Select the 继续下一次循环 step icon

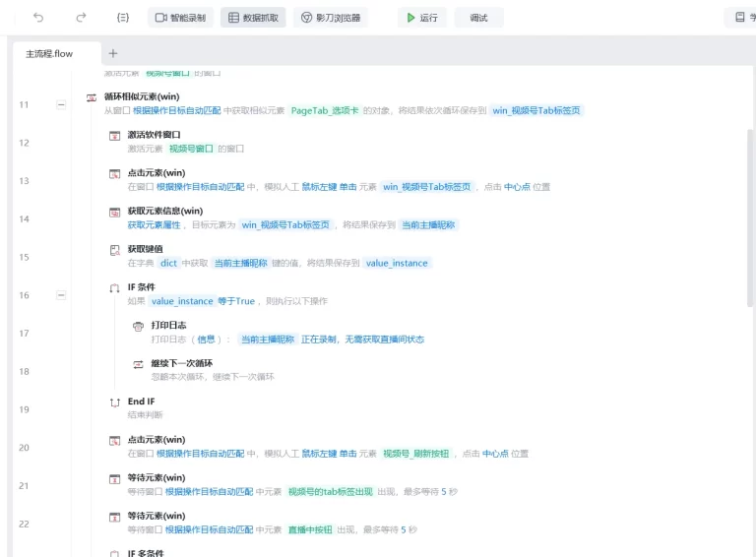tap(139, 364)
